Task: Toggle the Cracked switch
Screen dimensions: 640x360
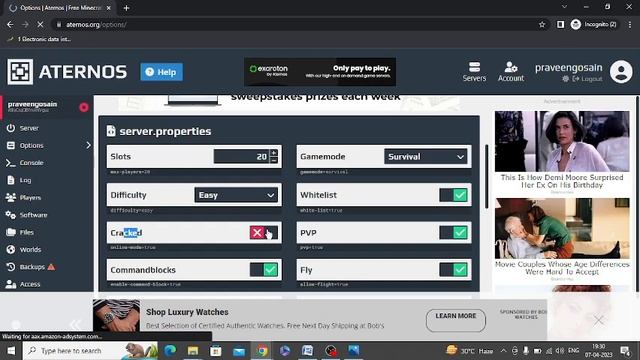Action: pyautogui.click(x=264, y=233)
